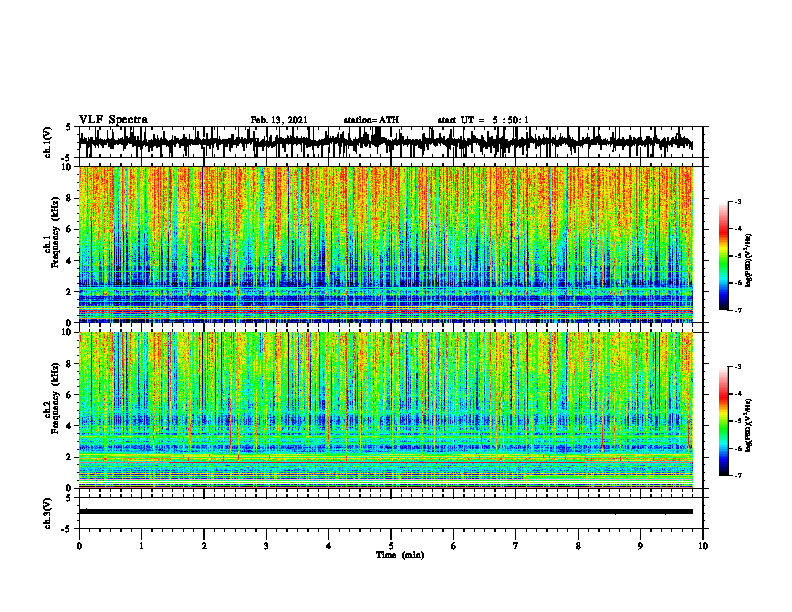
Task: Click the ch.2 spectrogram plot area
Action: coord(386,410)
